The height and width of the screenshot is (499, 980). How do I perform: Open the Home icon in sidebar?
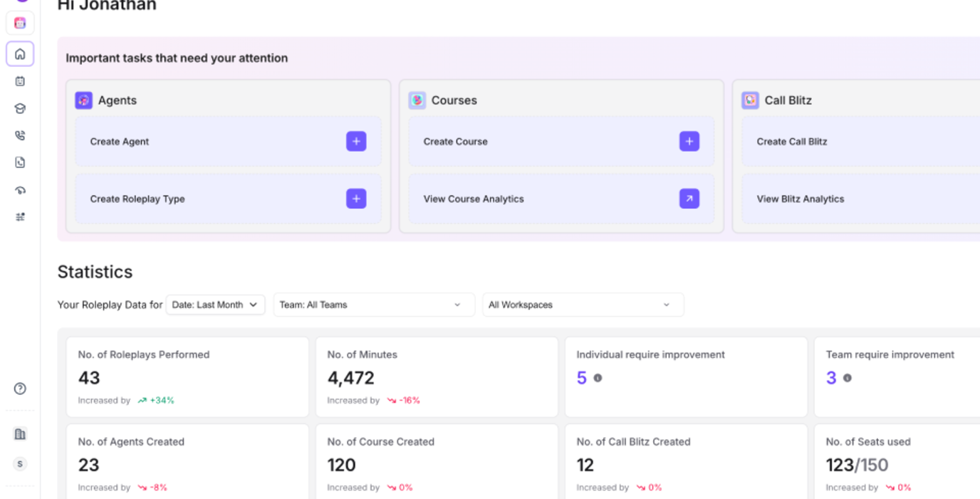tap(20, 54)
